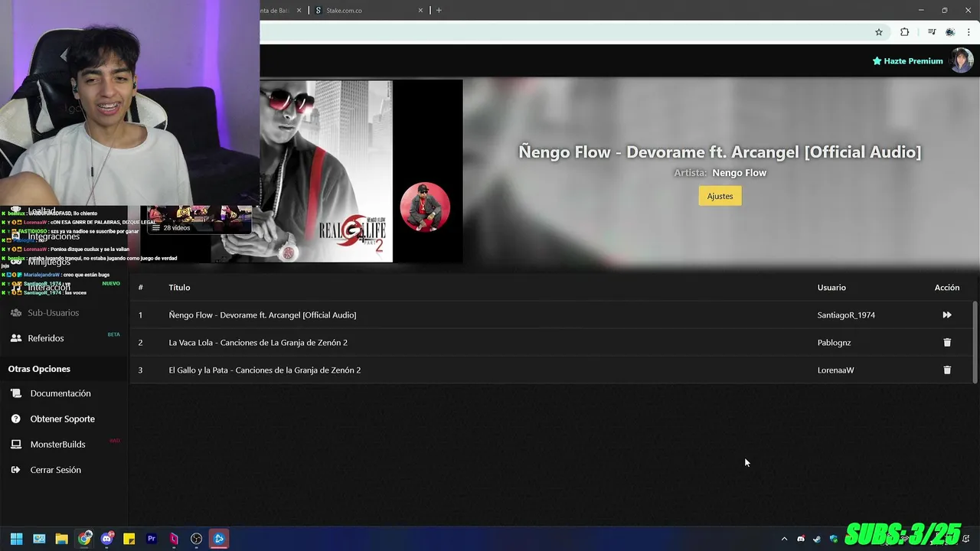
Task: Click the song queue scrollbar
Action: coord(975,341)
